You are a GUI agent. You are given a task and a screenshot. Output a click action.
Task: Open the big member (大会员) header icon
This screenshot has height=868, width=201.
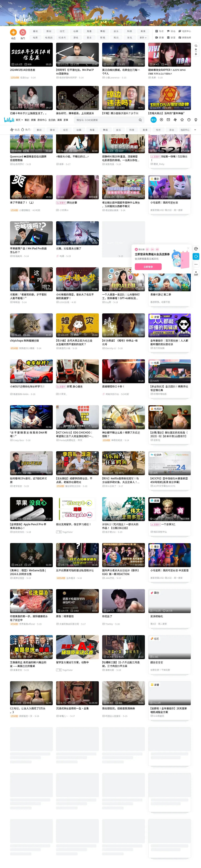pyautogui.click(x=161, y=120)
